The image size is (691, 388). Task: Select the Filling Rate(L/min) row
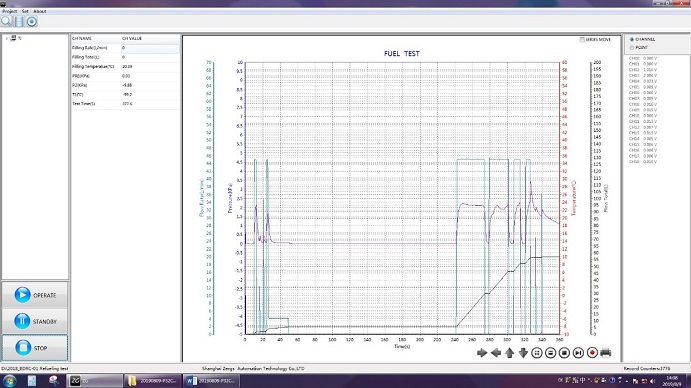125,48
